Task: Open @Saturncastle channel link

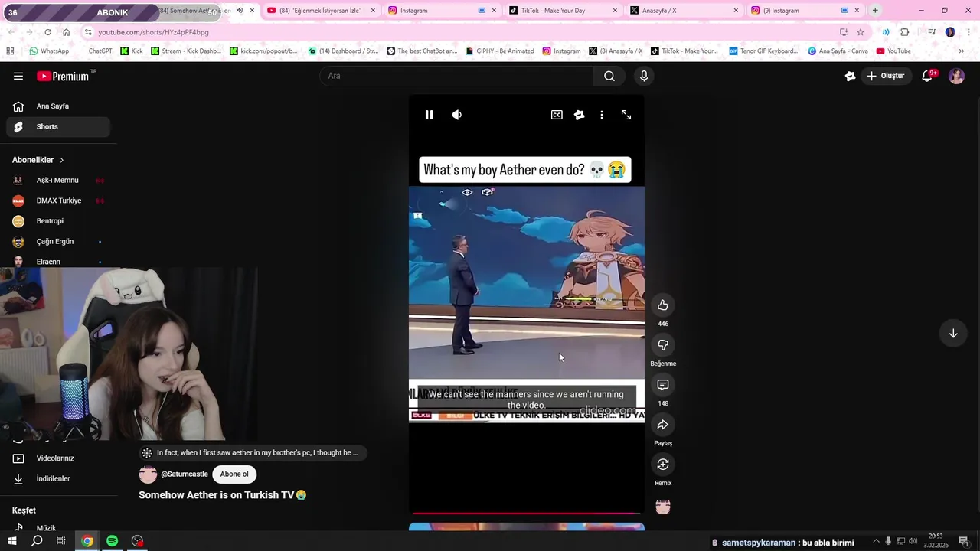Action: (x=184, y=474)
